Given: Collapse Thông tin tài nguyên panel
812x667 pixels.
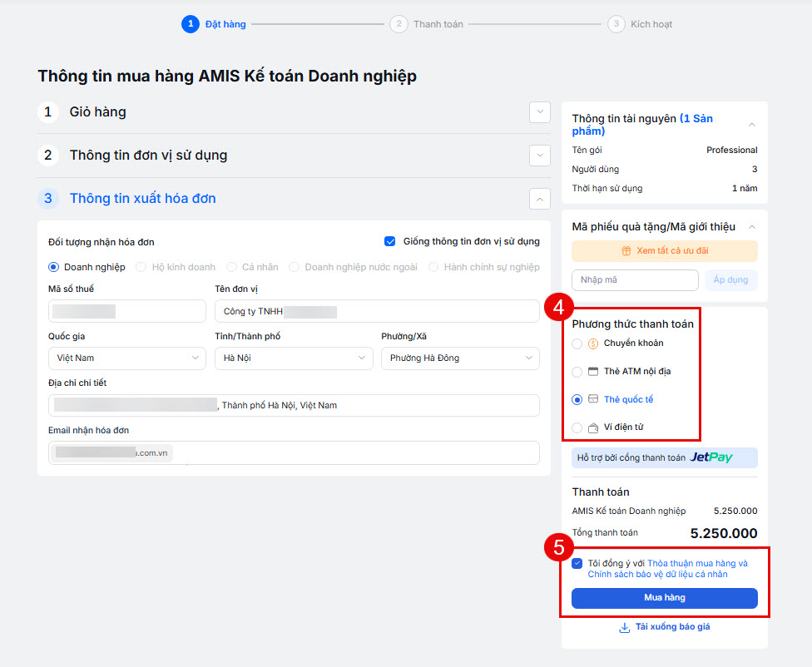Looking at the screenshot, I should pyautogui.click(x=752, y=125).
